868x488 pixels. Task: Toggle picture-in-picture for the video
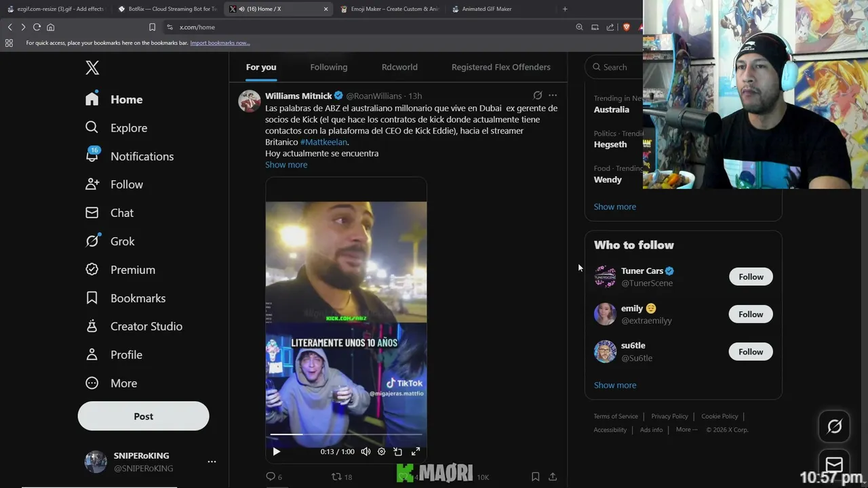[398, 451]
